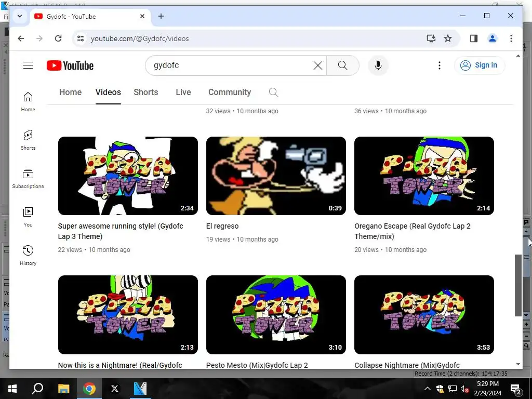Open Shorts in the sidebar
The image size is (532, 399).
coord(28,140)
